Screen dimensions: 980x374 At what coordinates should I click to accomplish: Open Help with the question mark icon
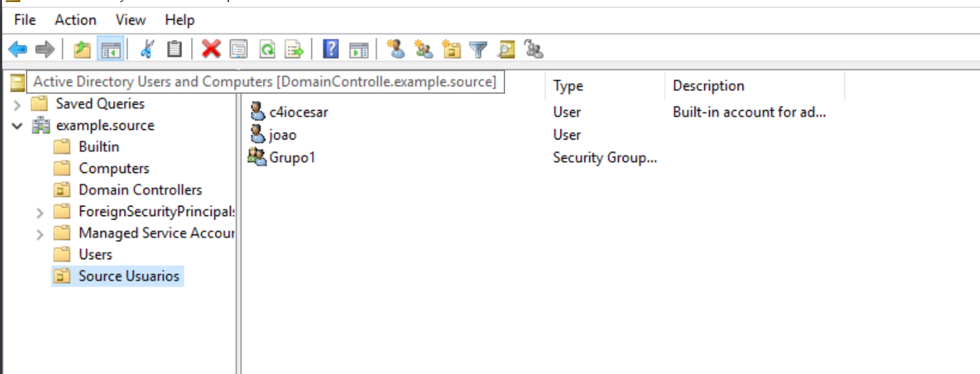(x=331, y=49)
